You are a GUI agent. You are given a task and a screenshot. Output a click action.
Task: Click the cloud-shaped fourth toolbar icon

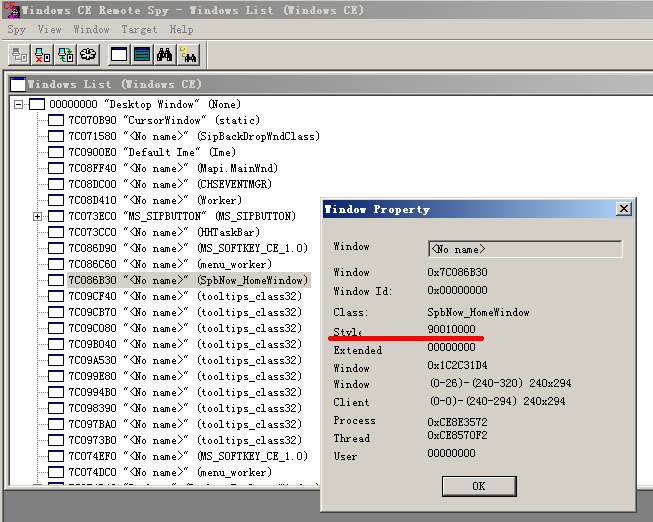[89, 54]
